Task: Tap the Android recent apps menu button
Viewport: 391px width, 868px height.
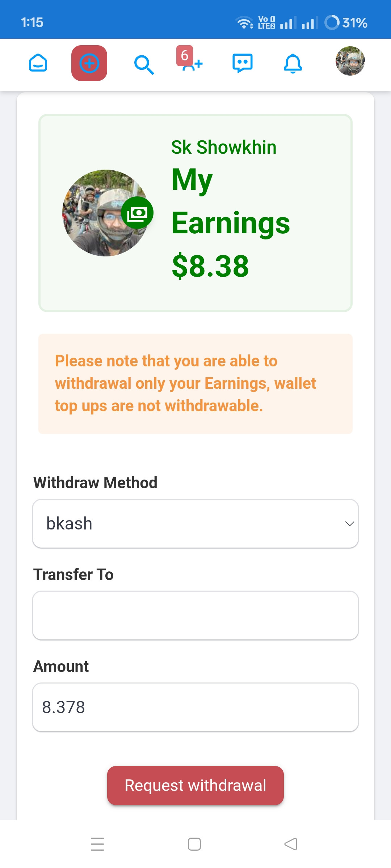Action: (x=97, y=844)
